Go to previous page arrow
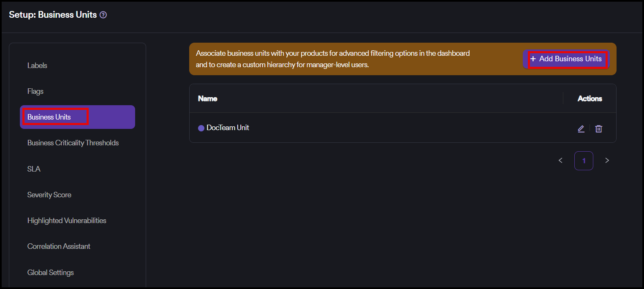 (560, 161)
